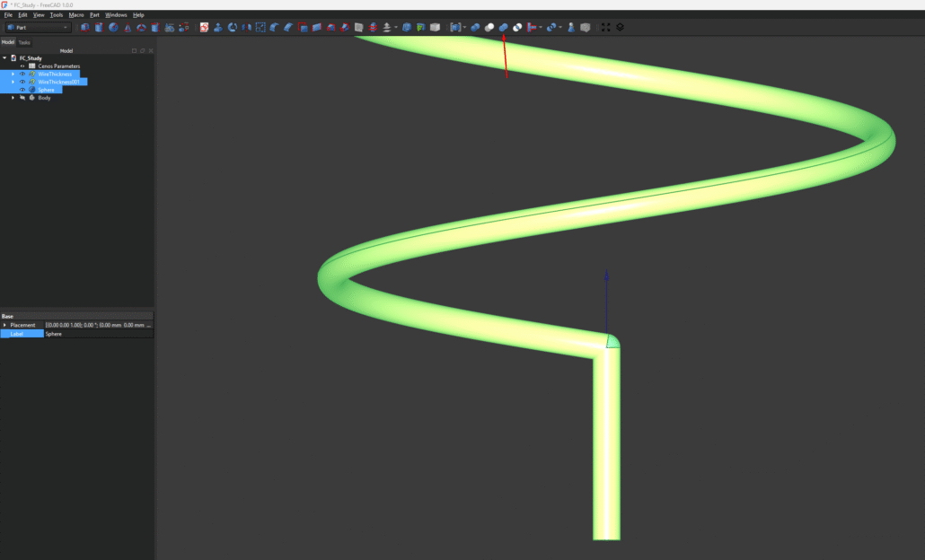The image size is (925, 560).
Task: Expand the Placement property row
Action: click(x=5, y=325)
